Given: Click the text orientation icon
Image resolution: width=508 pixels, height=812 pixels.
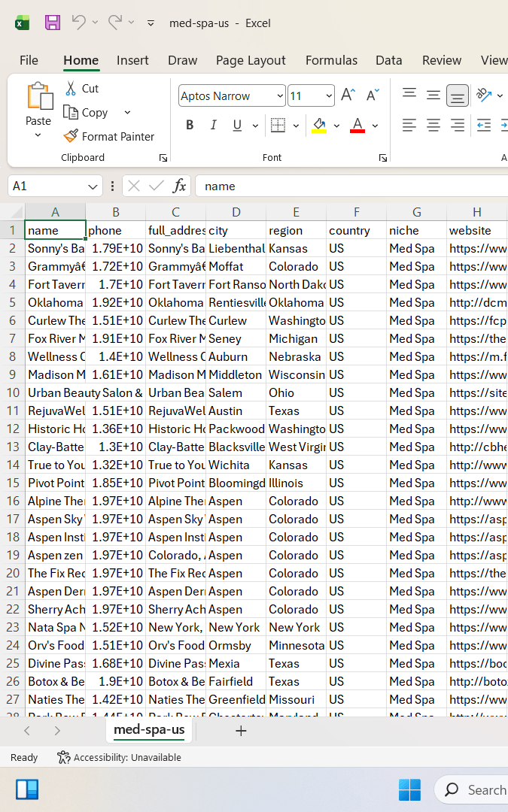Looking at the screenshot, I should point(484,95).
